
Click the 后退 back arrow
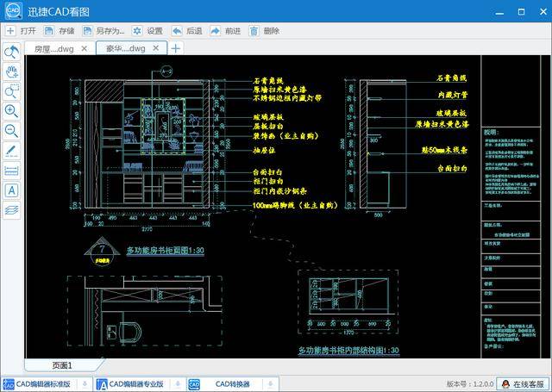pos(177,31)
